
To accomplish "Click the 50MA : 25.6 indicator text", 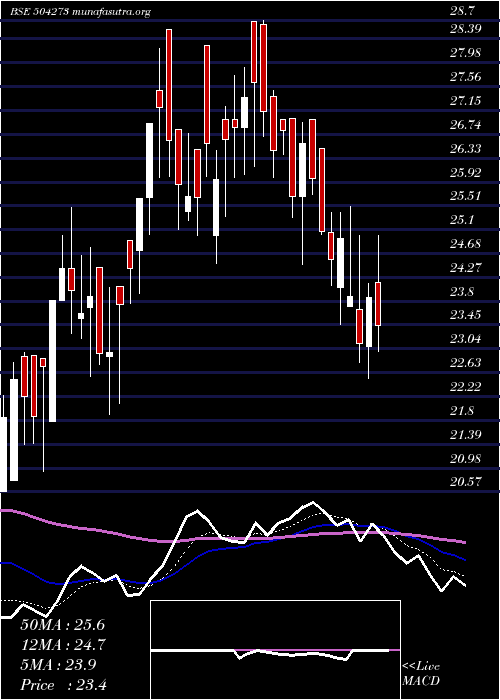I will click(x=62, y=625).
